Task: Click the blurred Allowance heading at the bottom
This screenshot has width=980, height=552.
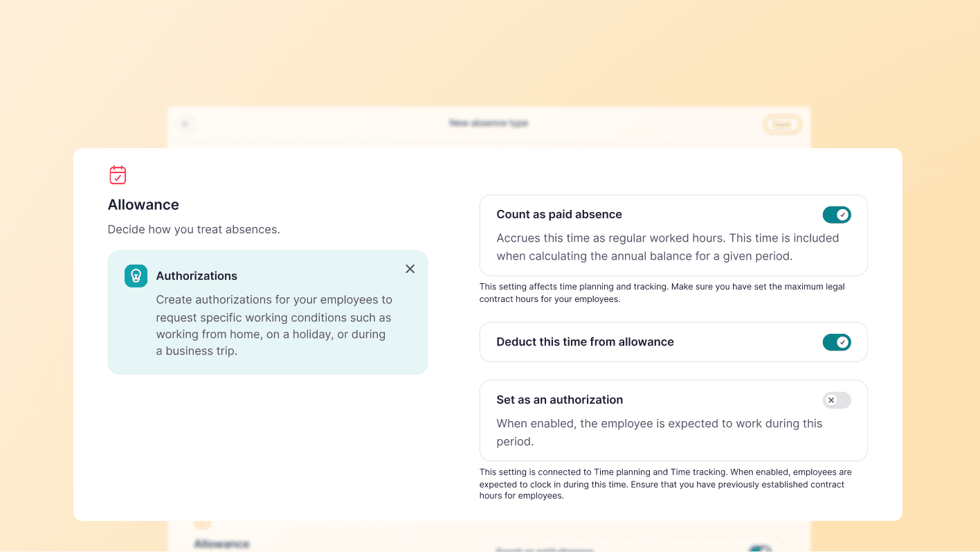Action: tap(221, 544)
